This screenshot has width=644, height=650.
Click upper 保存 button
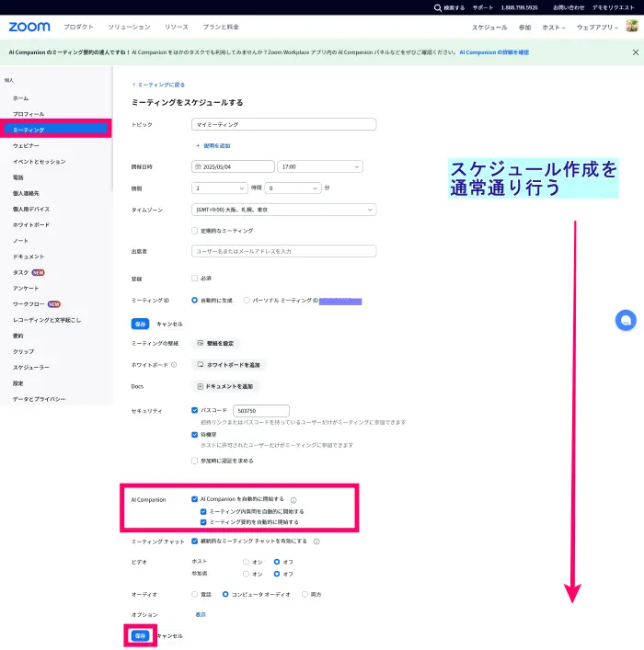pyautogui.click(x=140, y=324)
